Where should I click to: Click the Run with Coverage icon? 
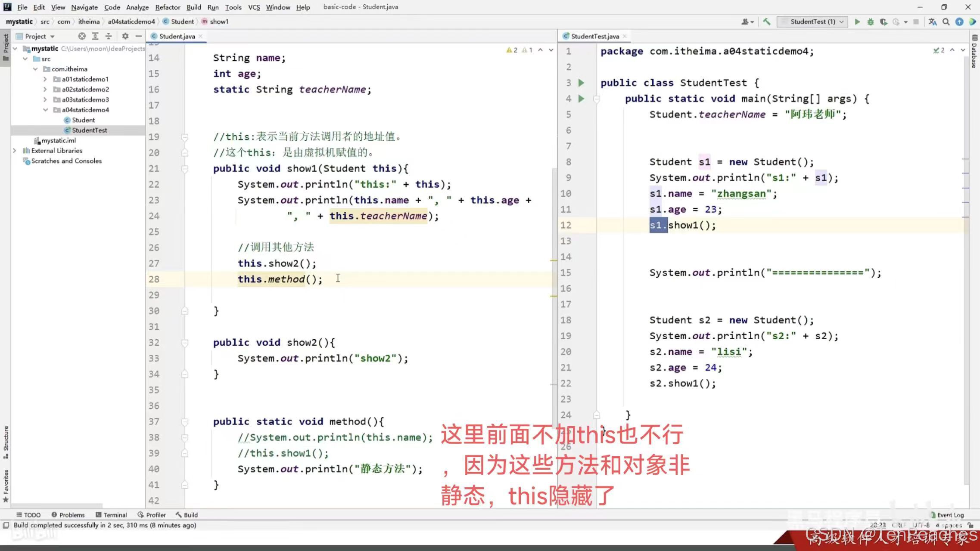click(884, 22)
